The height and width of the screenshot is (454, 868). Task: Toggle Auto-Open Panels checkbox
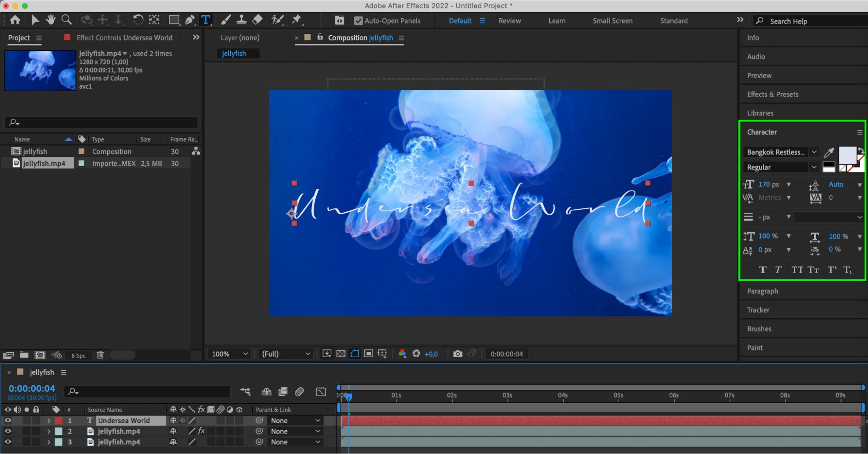click(358, 21)
